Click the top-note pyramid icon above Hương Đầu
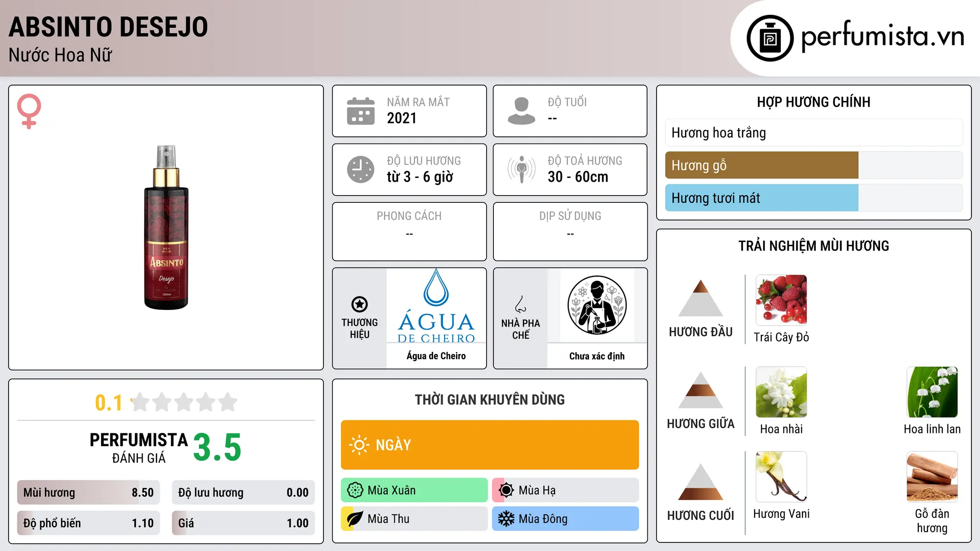The width and height of the screenshot is (980, 551). [701, 298]
